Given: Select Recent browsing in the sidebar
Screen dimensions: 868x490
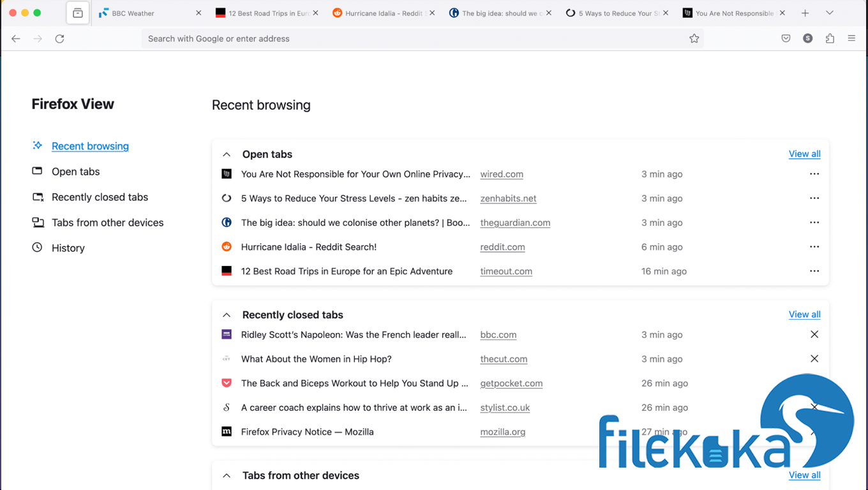Looking at the screenshot, I should pyautogui.click(x=90, y=146).
